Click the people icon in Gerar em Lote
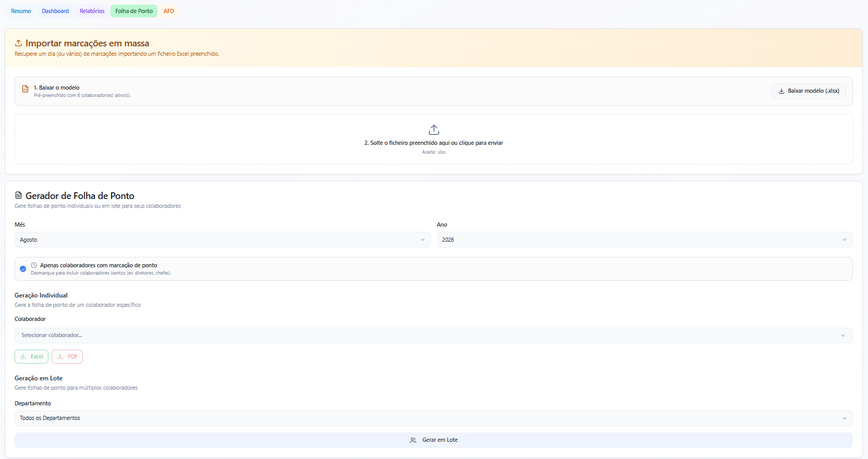 pos(413,440)
